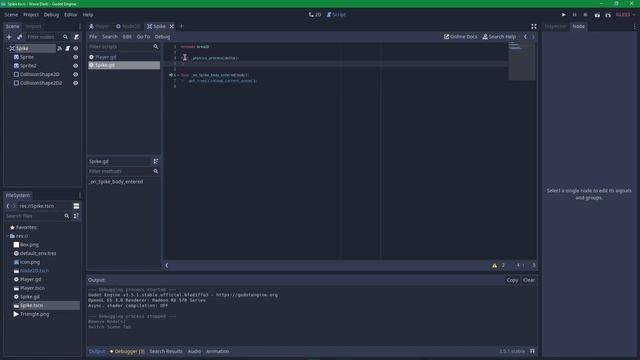Screen dimensions: 640x360
Task: Instance a child scene via link icon
Action: pyautogui.click(x=19, y=37)
